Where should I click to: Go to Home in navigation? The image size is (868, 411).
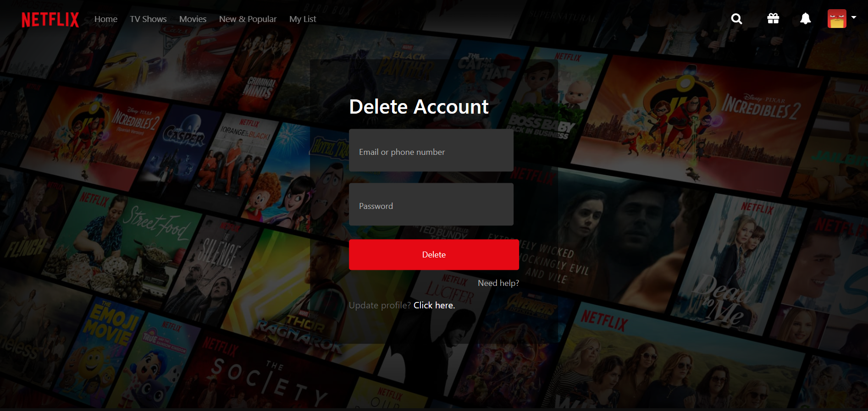(x=106, y=19)
